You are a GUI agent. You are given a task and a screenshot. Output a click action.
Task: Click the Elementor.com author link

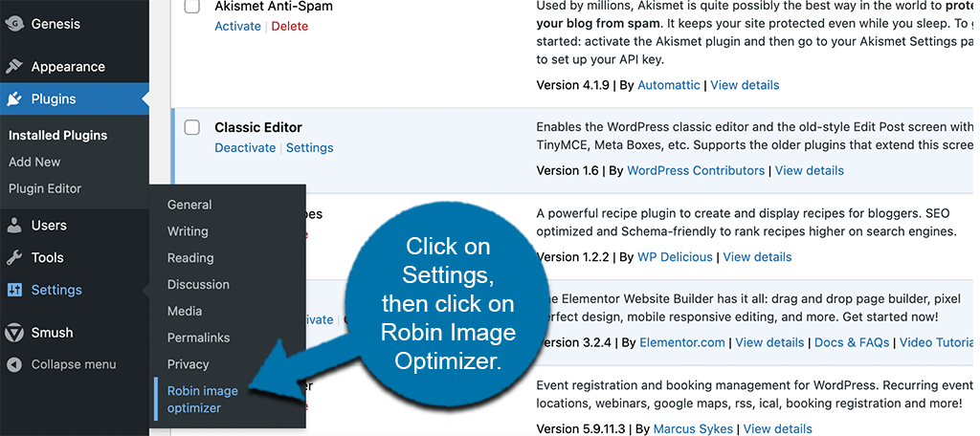tap(681, 342)
